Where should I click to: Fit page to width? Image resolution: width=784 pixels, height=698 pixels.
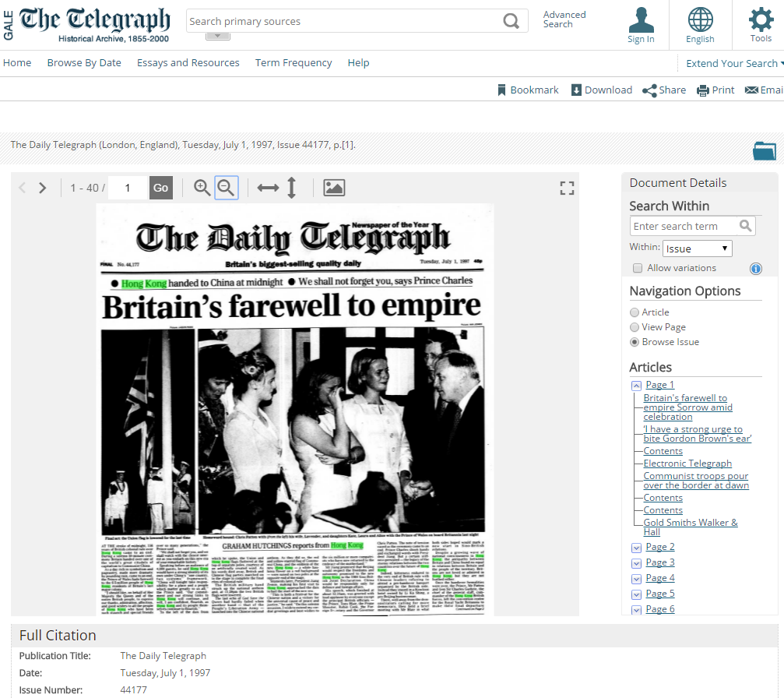click(268, 188)
